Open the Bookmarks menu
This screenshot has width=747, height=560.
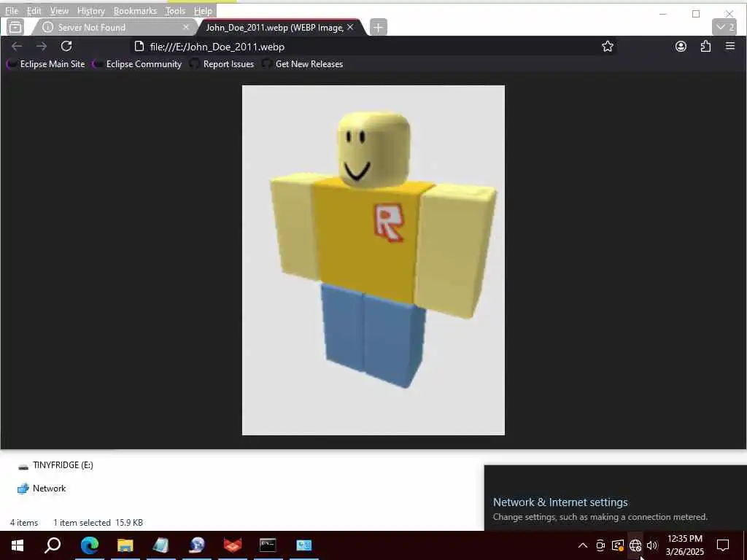[x=135, y=10]
